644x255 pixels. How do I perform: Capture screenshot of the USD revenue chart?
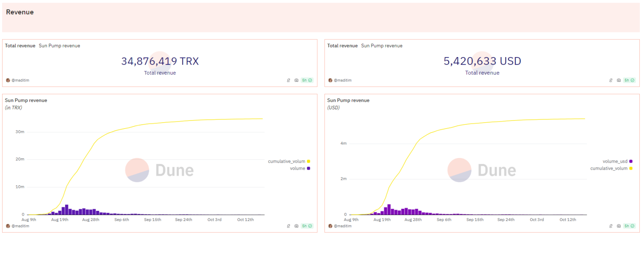[619, 226]
